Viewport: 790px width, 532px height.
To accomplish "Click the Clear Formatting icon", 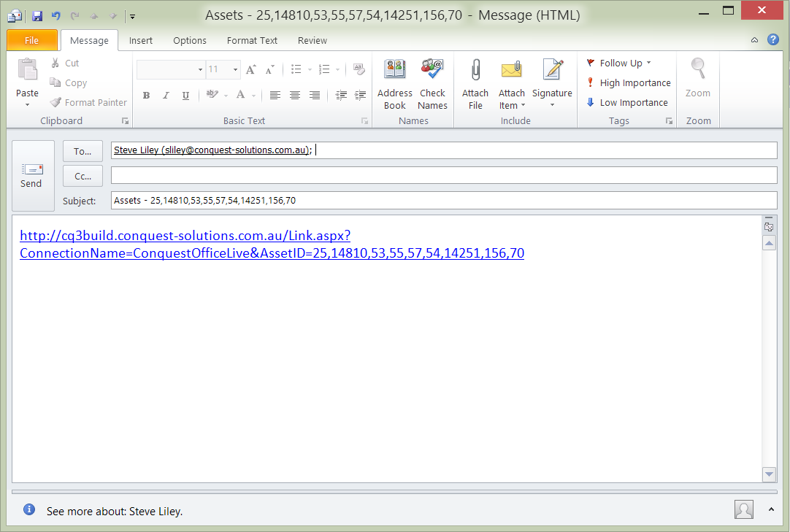I will [x=359, y=69].
